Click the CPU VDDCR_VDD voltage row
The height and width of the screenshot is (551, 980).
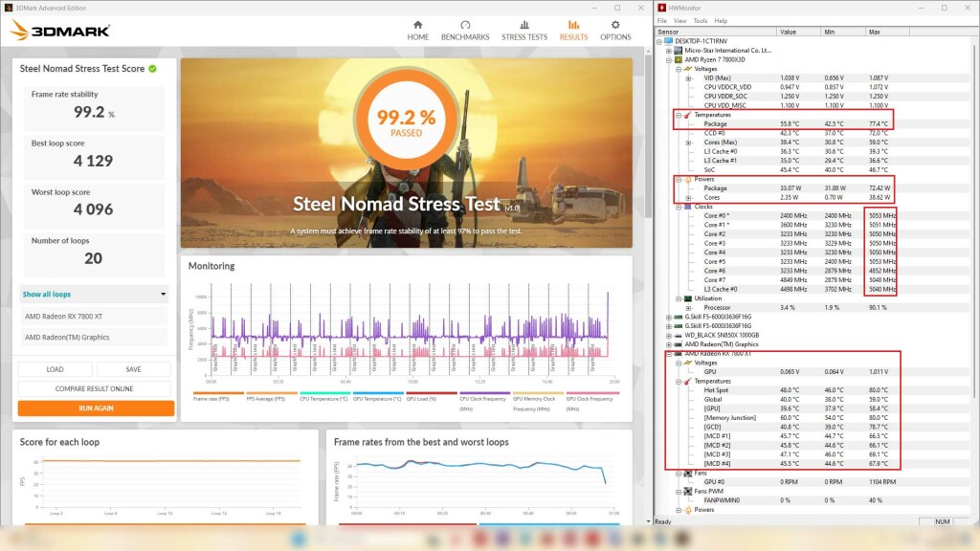coord(813,87)
